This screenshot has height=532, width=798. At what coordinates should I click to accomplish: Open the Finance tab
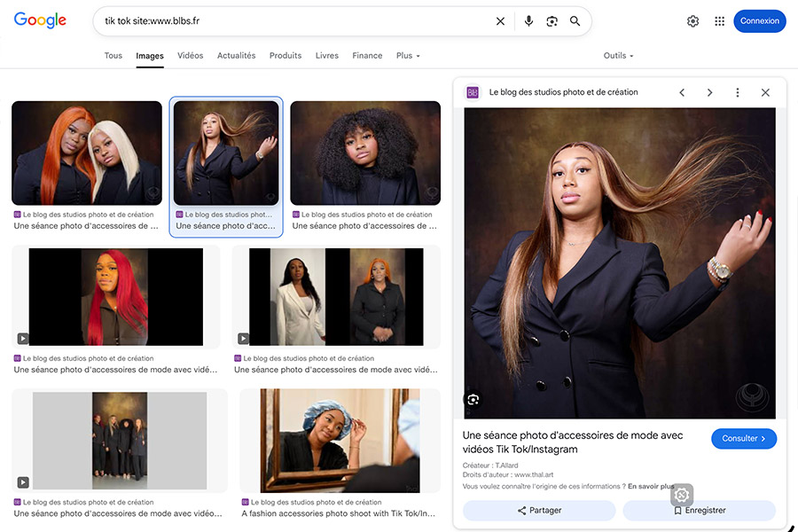pos(367,56)
